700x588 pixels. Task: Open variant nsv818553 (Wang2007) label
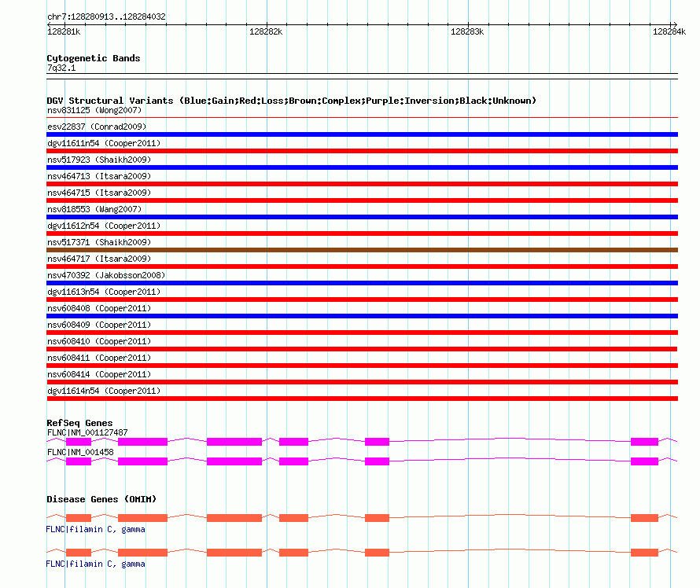coord(94,209)
